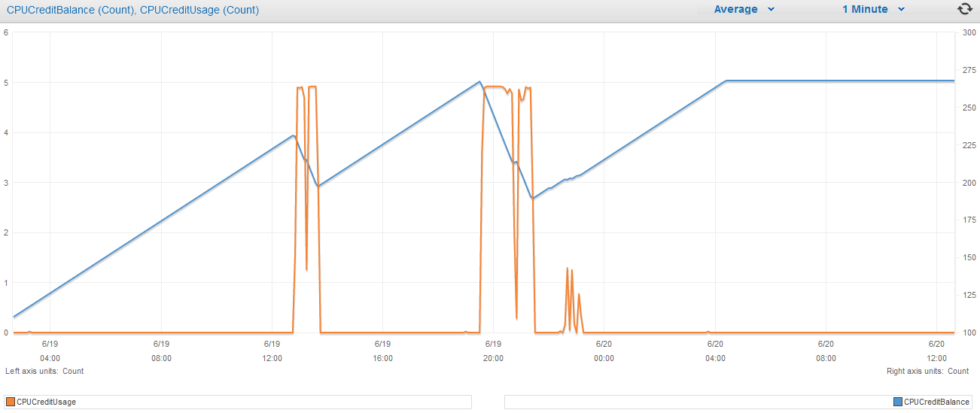Select the CPUCreditUsage legend label
The height and width of the screenshot is (413, 980).
[46, 402]
